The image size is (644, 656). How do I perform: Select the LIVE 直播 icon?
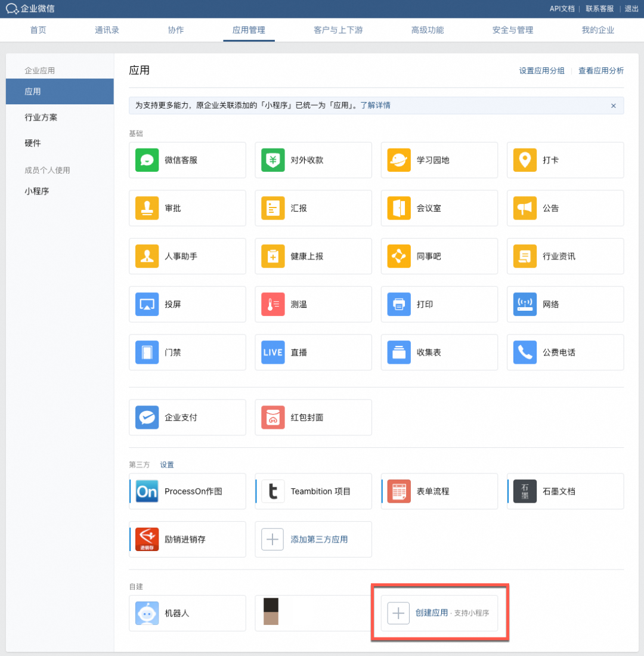(x=273, y=352)
